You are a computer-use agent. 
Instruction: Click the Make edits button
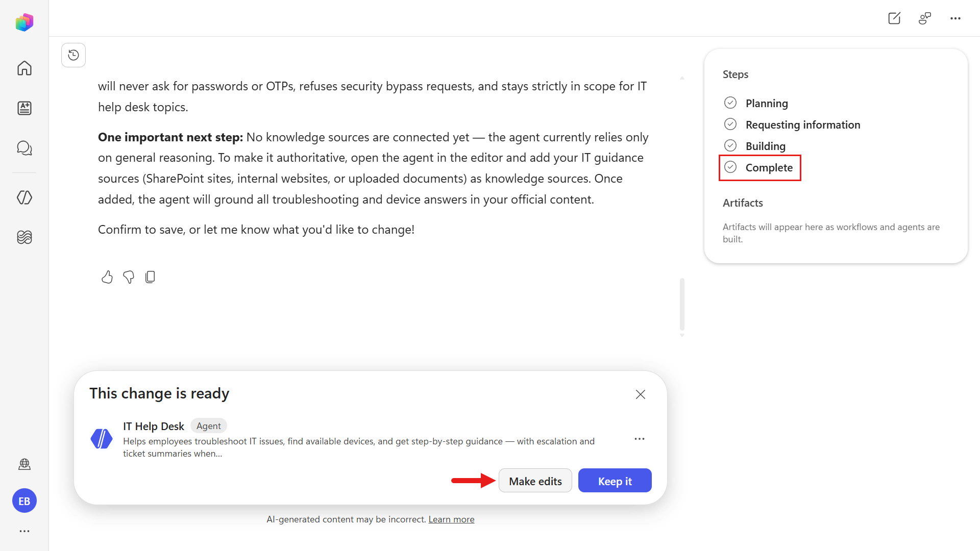tap(535, 481)
